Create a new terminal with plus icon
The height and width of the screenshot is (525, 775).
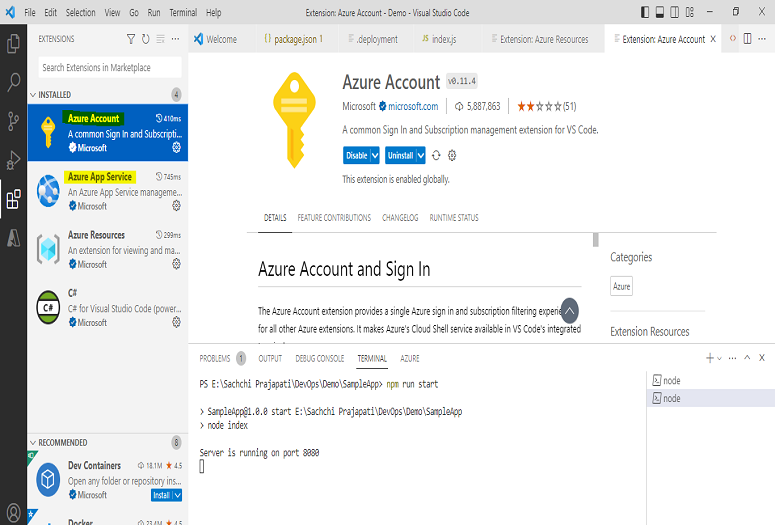click(710, 358)
